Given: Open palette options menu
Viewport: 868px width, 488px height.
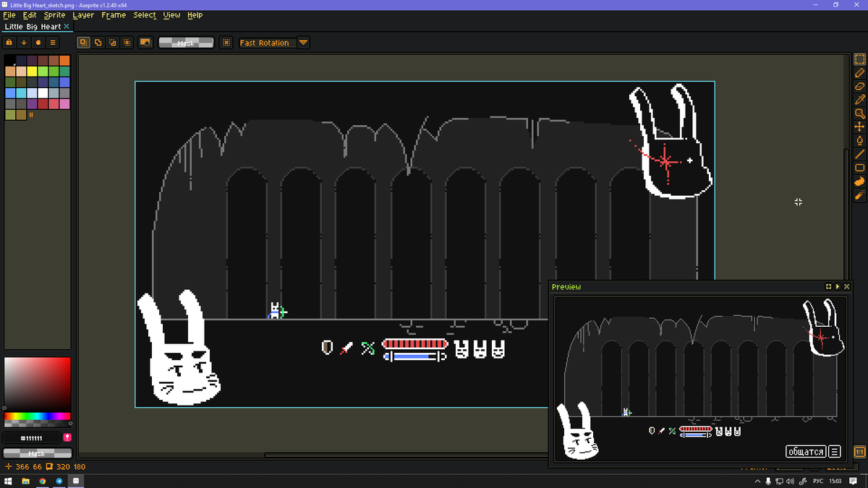Looking at the screenshot, I should [x=53, y=43].
